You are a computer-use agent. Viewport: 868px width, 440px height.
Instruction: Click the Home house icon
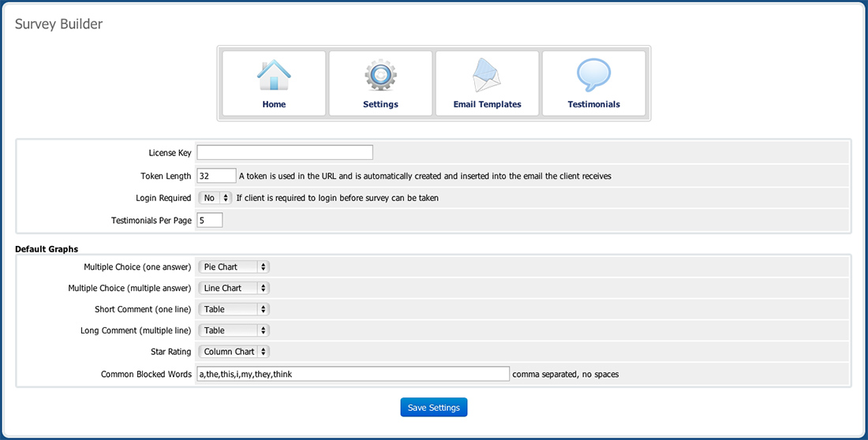[x=274, y=76]
